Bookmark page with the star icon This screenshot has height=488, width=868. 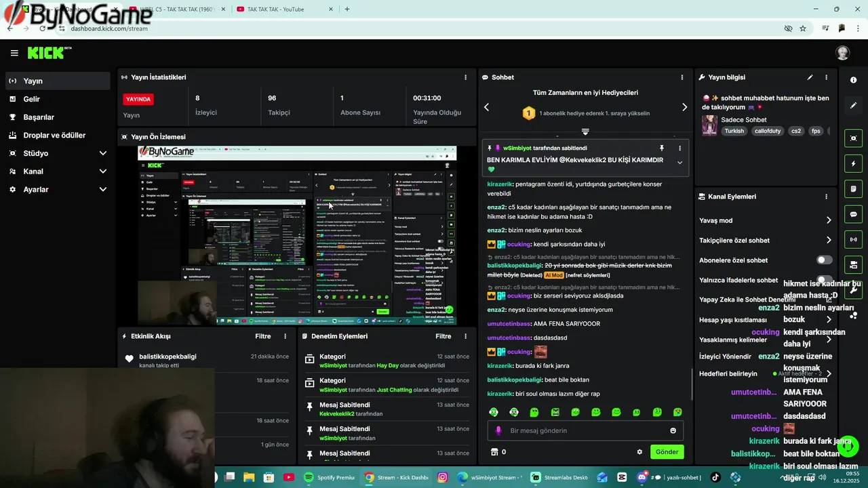(803, 28)
